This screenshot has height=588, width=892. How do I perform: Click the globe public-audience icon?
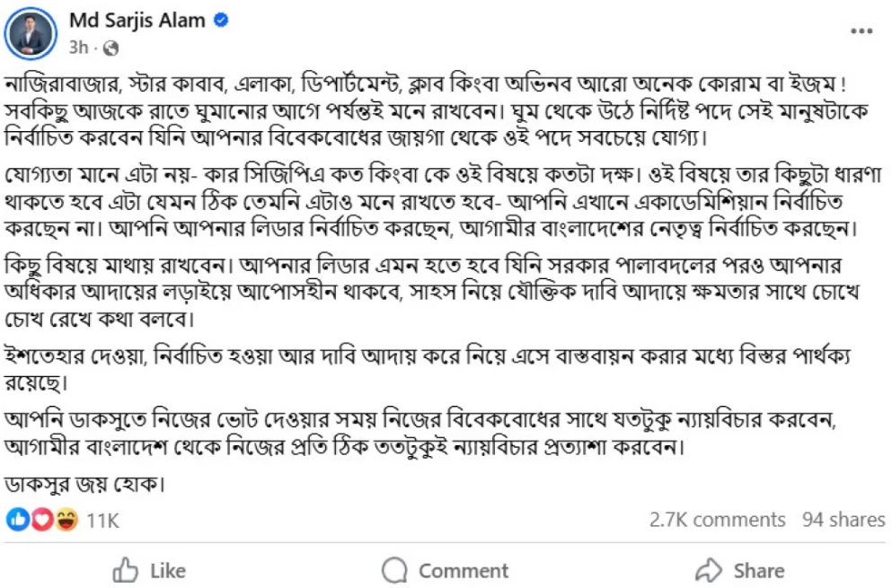[x=110, y=46]
